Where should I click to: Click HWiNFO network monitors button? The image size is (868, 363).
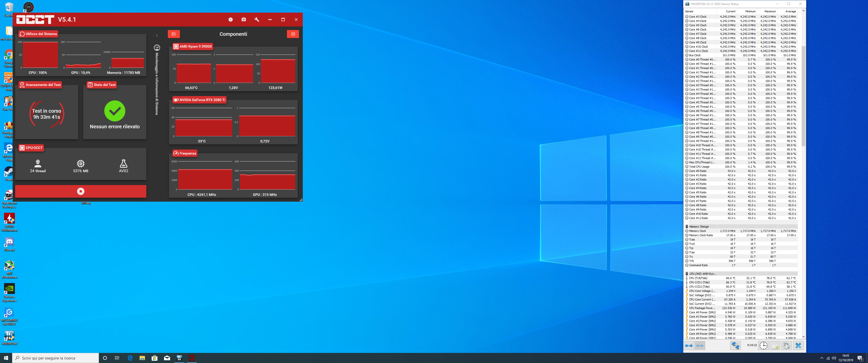pyautogui.click(x=735, y=346)
